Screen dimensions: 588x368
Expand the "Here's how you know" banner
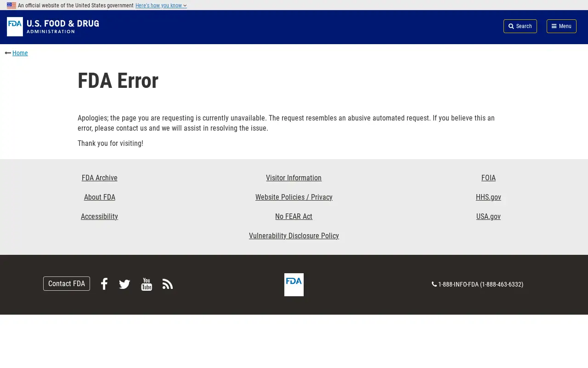pos(161,6)
